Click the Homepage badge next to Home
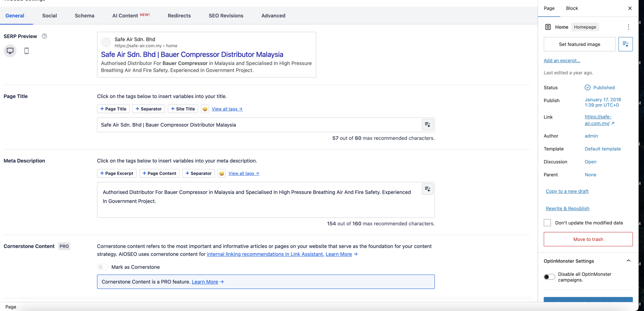644x311 pixels. tap(585, 27)
